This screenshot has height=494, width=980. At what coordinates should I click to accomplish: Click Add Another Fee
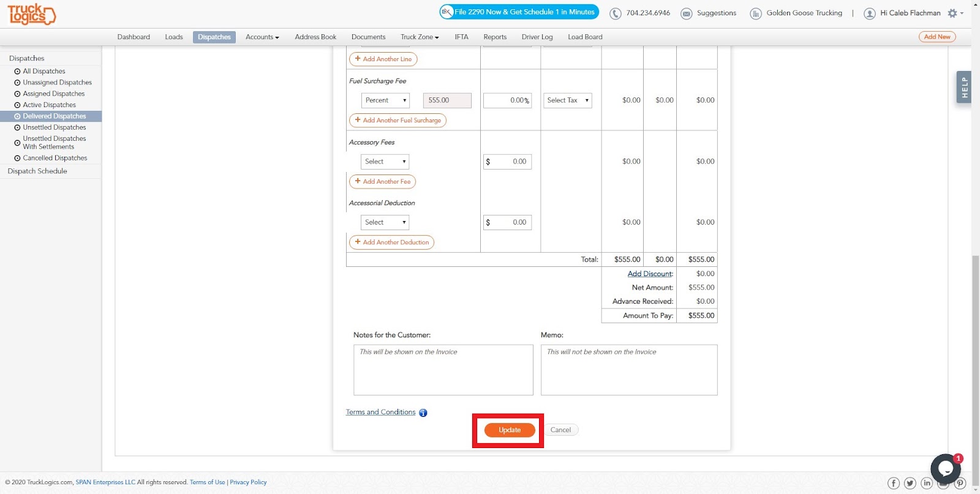point(383,182)
